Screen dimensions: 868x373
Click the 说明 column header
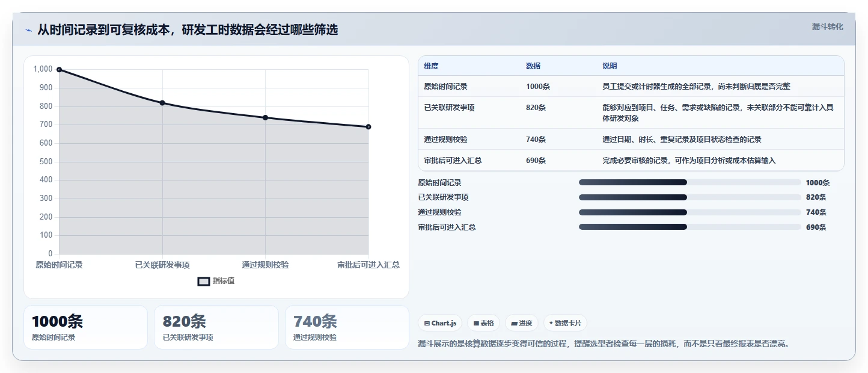click(610, 66)
